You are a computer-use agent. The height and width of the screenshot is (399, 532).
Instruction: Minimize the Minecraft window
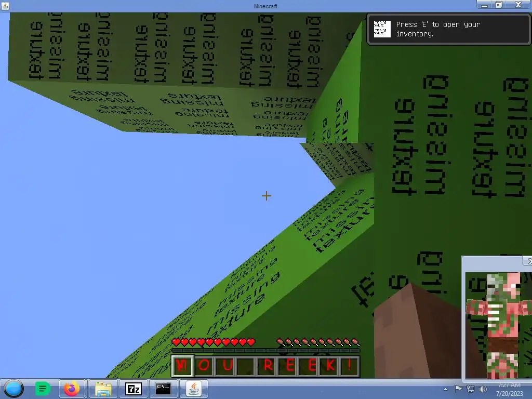(x=485, y=5)
